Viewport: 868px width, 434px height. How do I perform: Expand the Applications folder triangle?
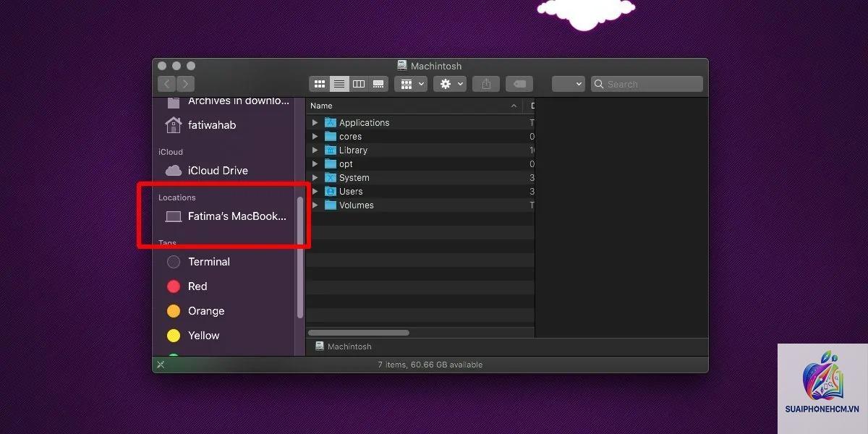click(315, 123)
